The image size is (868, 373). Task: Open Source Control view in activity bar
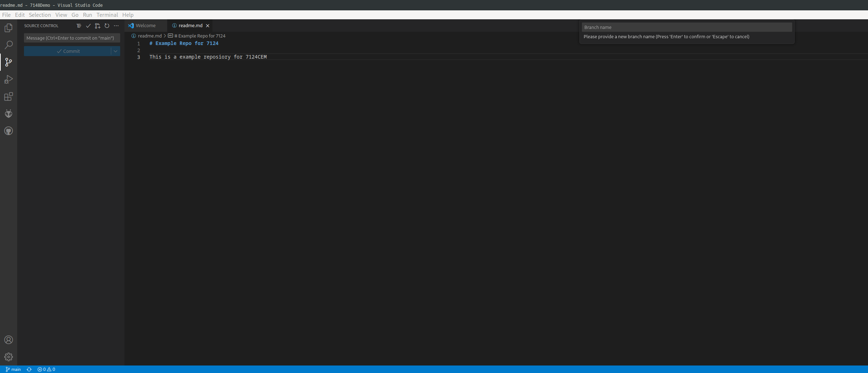tap(8, 62)
